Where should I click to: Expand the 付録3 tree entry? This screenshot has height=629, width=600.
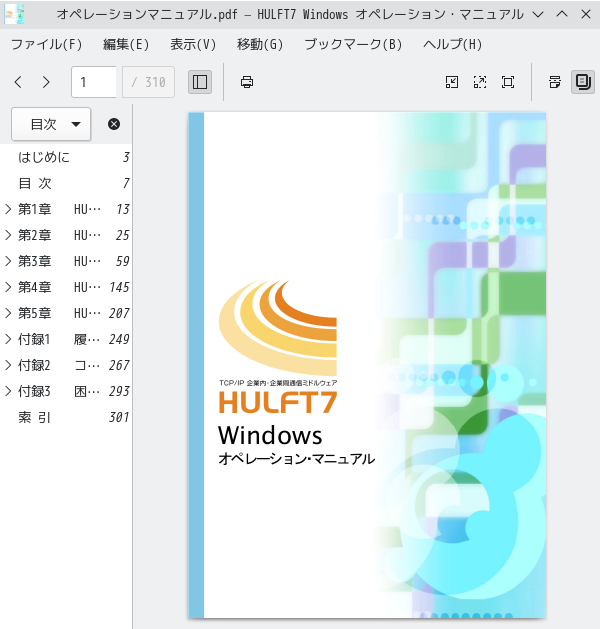click(8, 391)
